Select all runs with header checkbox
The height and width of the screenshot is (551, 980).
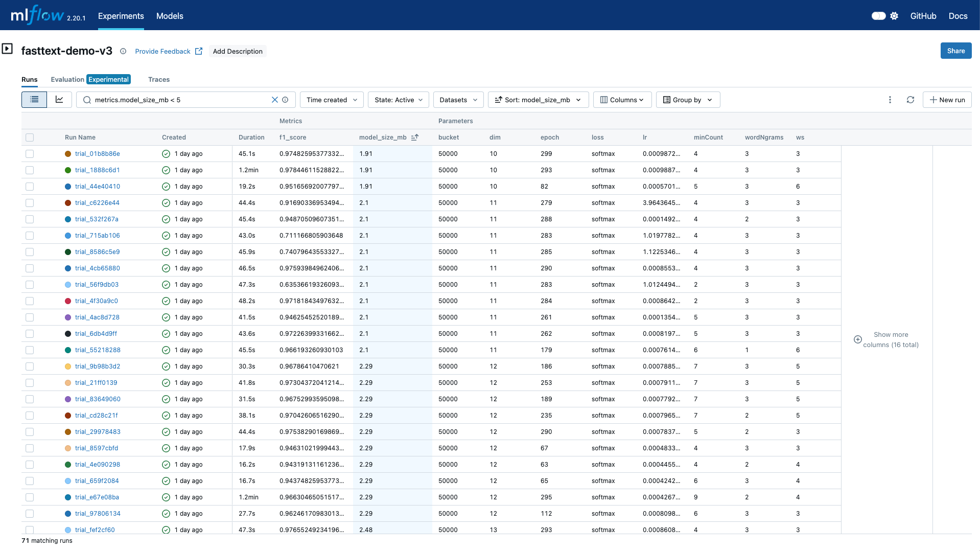[x=30, y=137]
